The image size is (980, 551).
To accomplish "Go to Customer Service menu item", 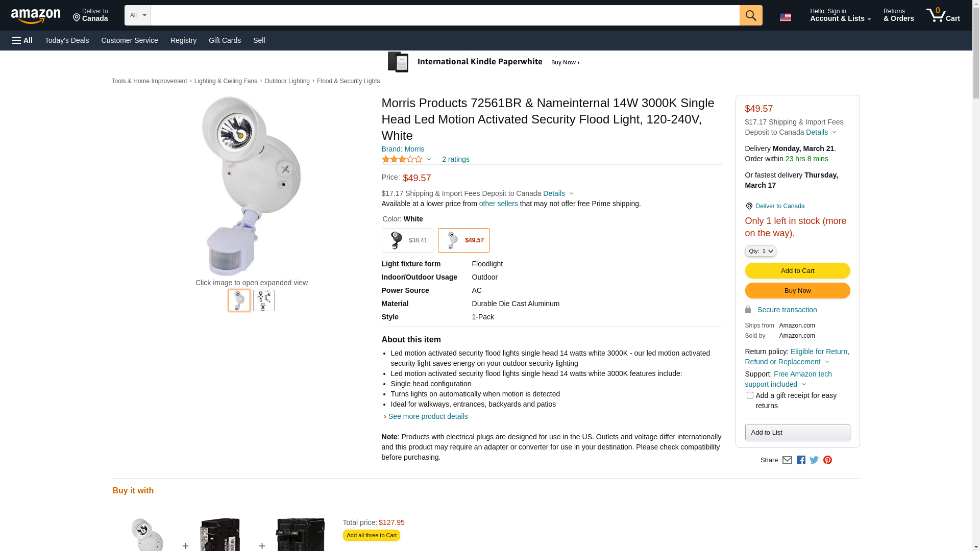I will point(130,40).
